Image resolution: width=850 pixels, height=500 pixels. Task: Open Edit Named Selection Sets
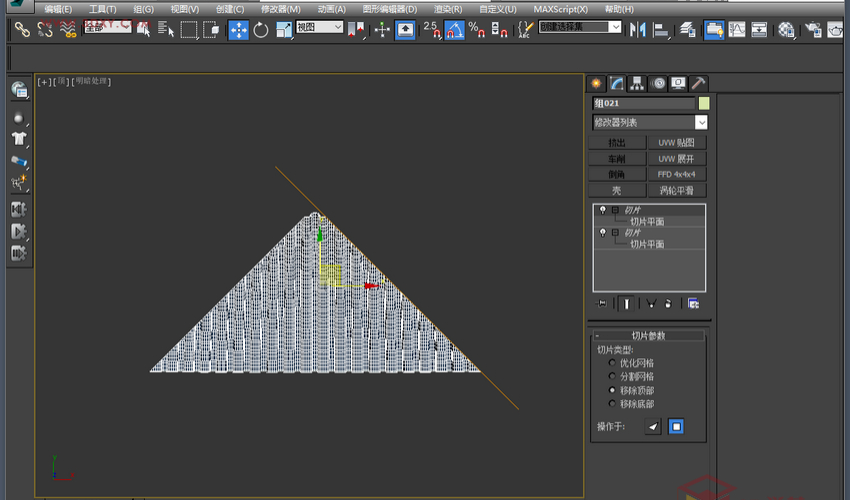coord(525,29)
